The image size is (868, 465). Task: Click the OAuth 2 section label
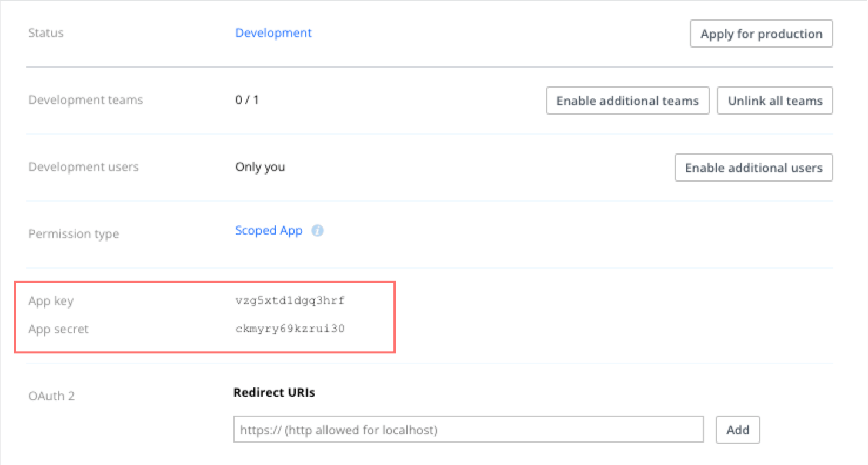(52, 396)
